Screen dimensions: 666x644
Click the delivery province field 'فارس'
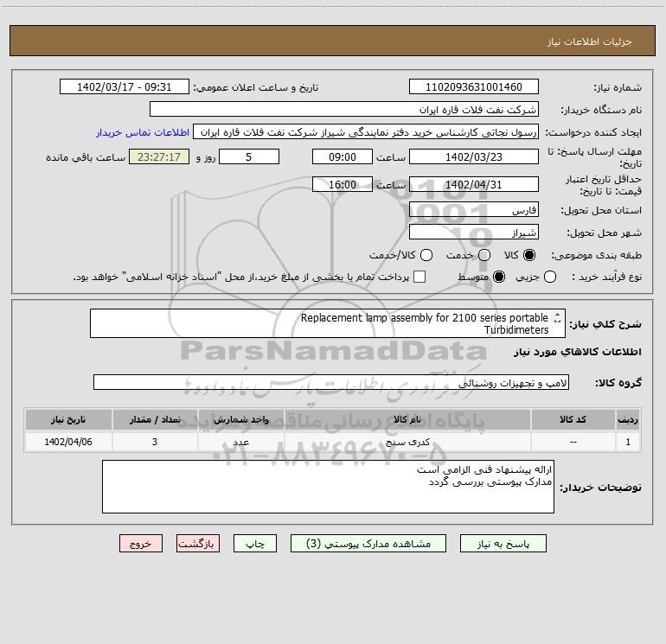[x=474, y=210]
